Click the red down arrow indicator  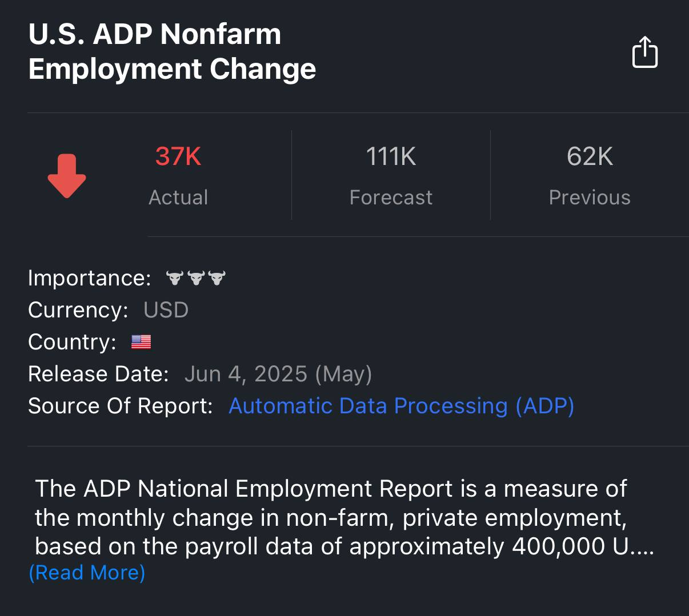point(67,176)
